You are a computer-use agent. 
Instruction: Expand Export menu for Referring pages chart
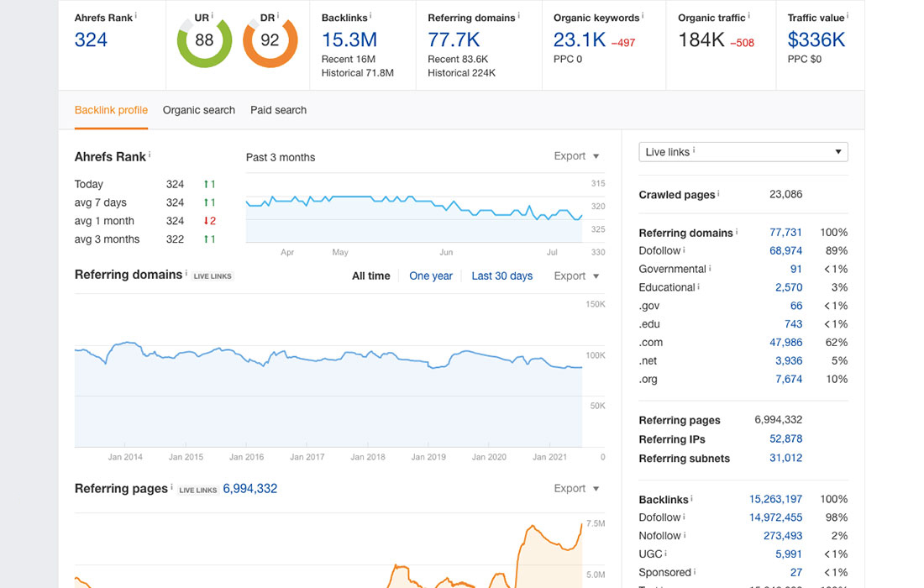click(x=576, y=488)
